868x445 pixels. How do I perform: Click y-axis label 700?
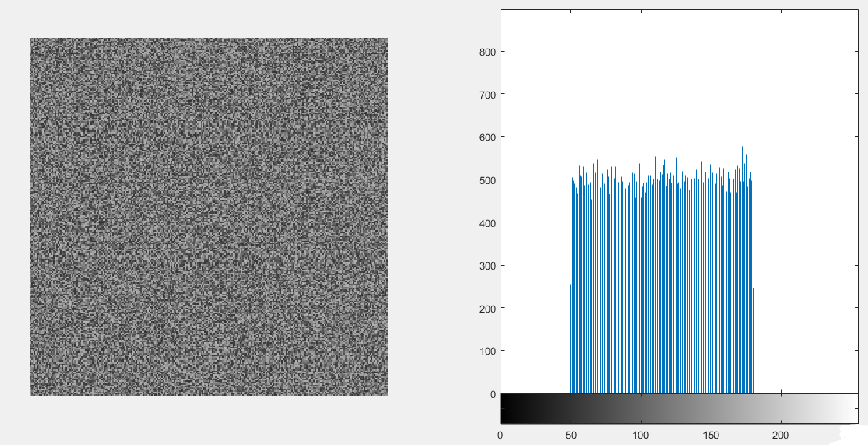(488, 94)
